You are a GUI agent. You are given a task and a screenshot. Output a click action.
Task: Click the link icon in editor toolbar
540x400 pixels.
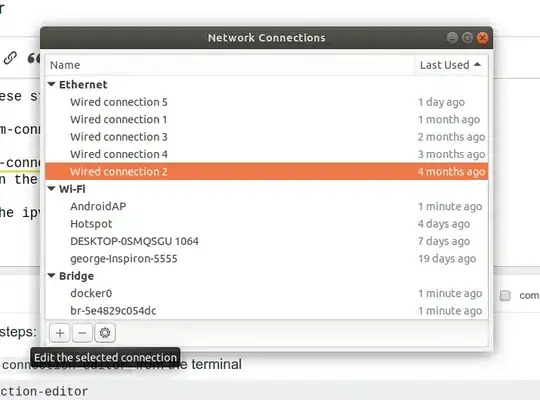(x=10, y=58)
